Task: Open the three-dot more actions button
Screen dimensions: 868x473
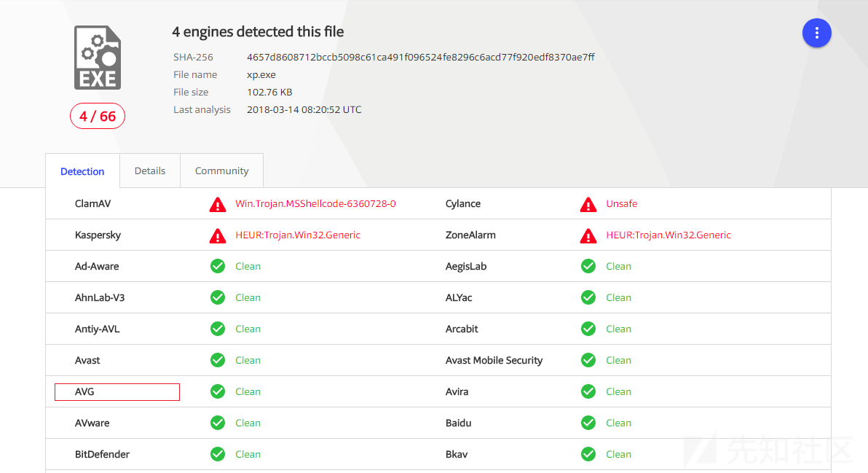Action: [816, 34]
